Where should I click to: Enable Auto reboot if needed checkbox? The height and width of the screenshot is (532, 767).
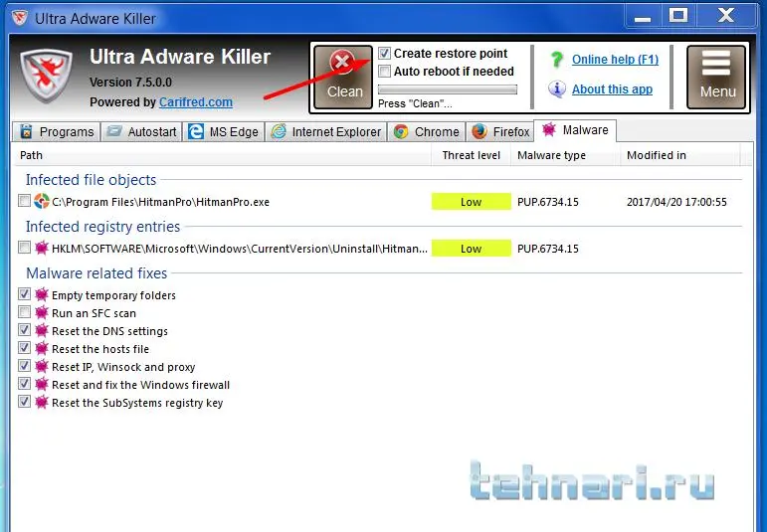click(384, 72)
